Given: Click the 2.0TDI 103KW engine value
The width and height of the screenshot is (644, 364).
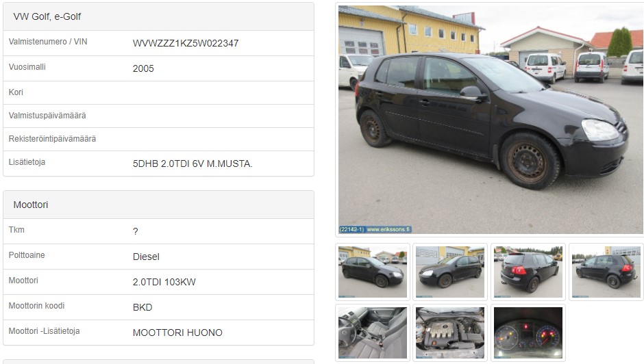Looking at the screenshot, I should pyautogui.click(x=164, y=282).
